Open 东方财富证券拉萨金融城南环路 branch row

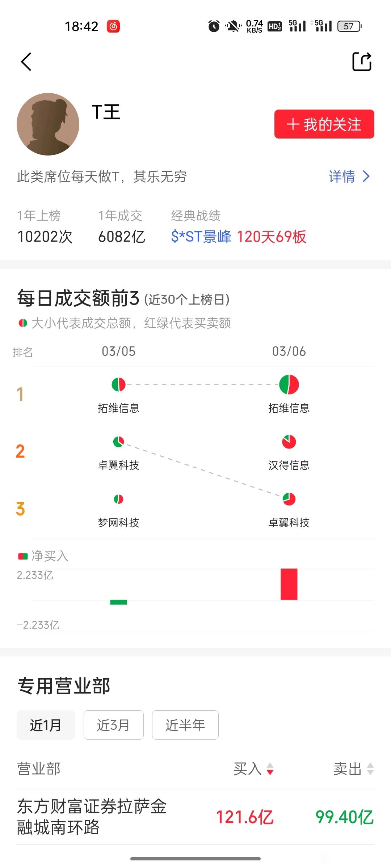195,817
